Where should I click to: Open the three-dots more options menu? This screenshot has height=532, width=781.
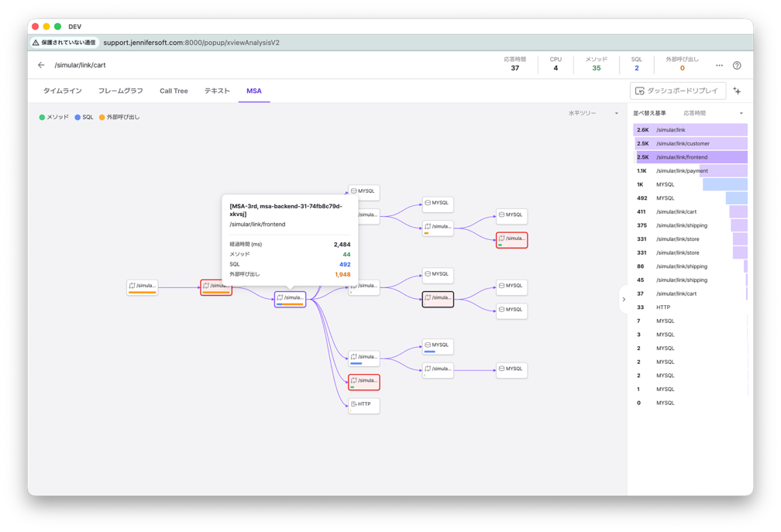tap(719, 66)
